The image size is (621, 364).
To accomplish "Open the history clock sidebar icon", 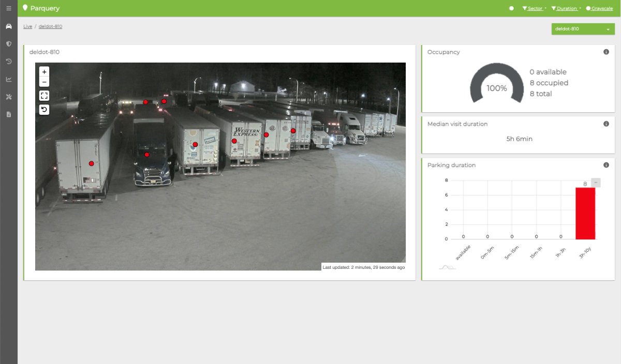I will (x=9, y=62).
